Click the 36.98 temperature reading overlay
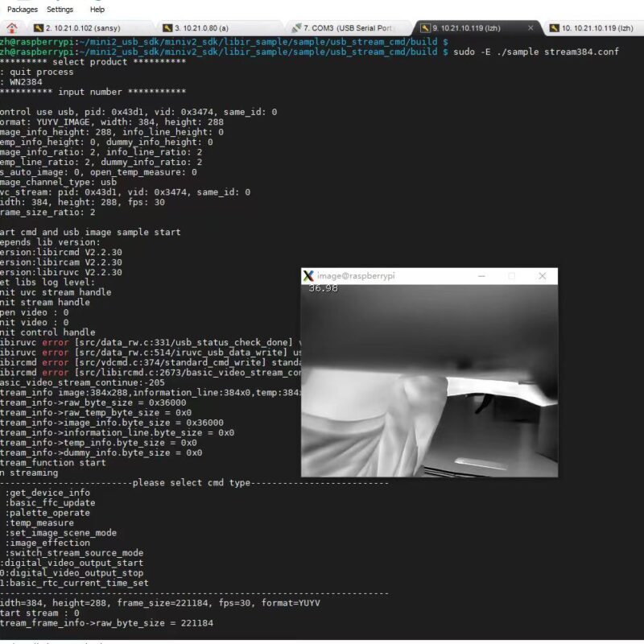This screenshot has width=644, height=644. click(323, 288)
